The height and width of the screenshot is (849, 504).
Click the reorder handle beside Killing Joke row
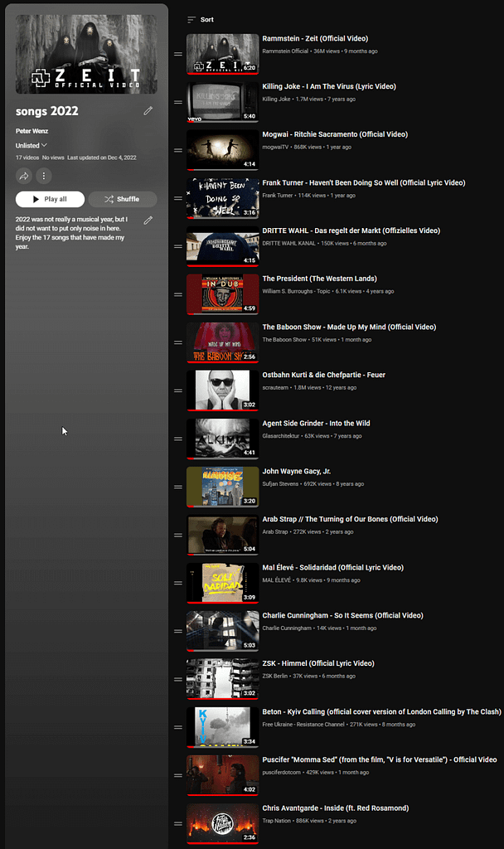[x=178, y=102]
